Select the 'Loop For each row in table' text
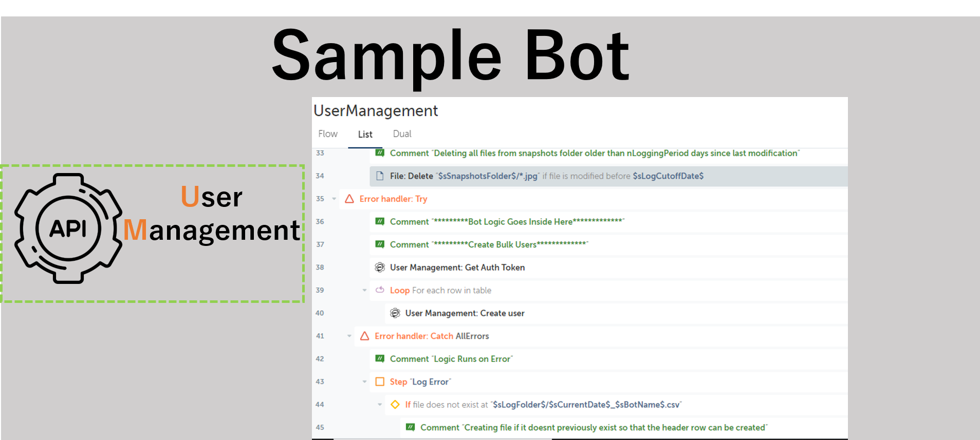Screen dimensions: 980x440 click(x=440, y=291)
